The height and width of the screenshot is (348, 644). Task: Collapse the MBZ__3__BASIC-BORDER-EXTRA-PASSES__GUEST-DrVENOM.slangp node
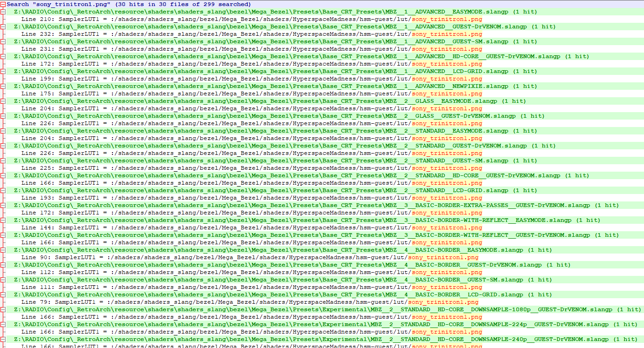pyautogui.click(x=3, y=205)
